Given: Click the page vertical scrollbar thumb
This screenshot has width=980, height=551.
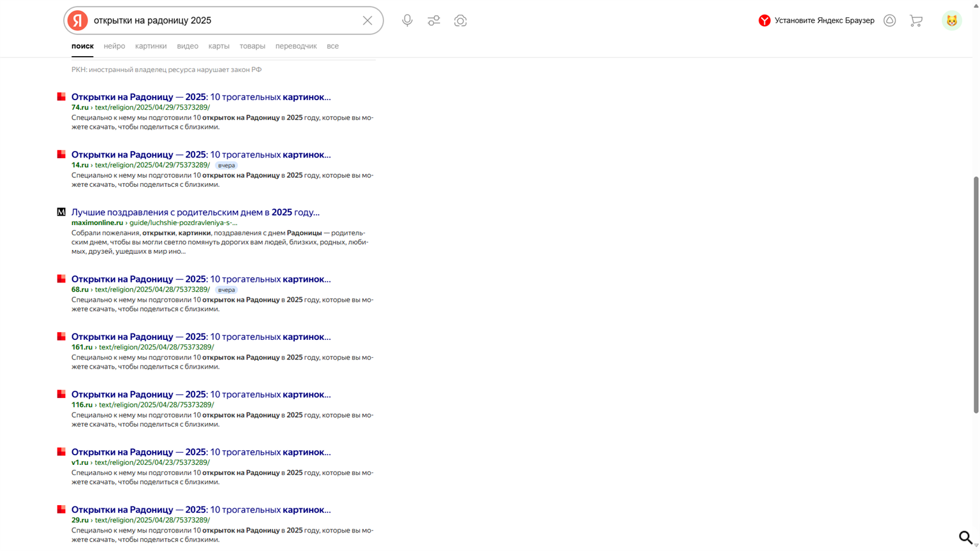Looking at the screenshot, I should coord(976,295).
